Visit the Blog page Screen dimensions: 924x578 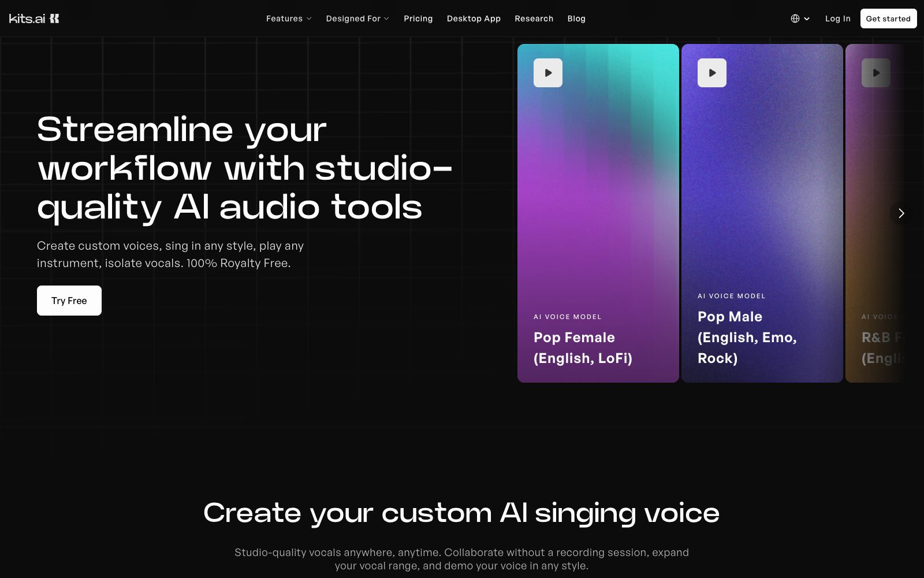[x=576, y=18]
